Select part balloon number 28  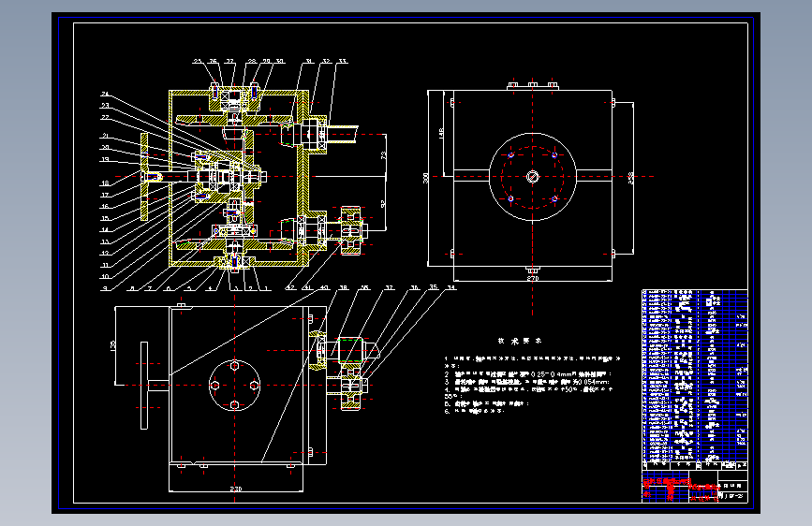click(x=252, y=61)
